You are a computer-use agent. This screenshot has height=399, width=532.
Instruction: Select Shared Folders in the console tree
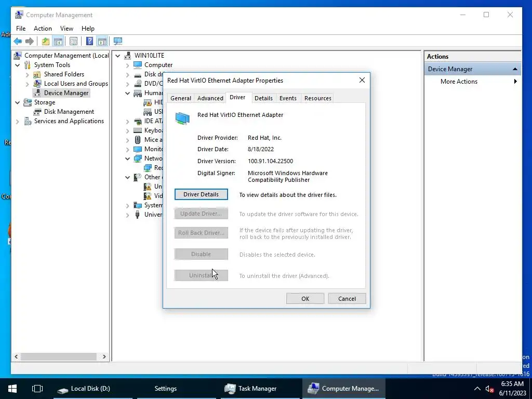pos(64,74)
